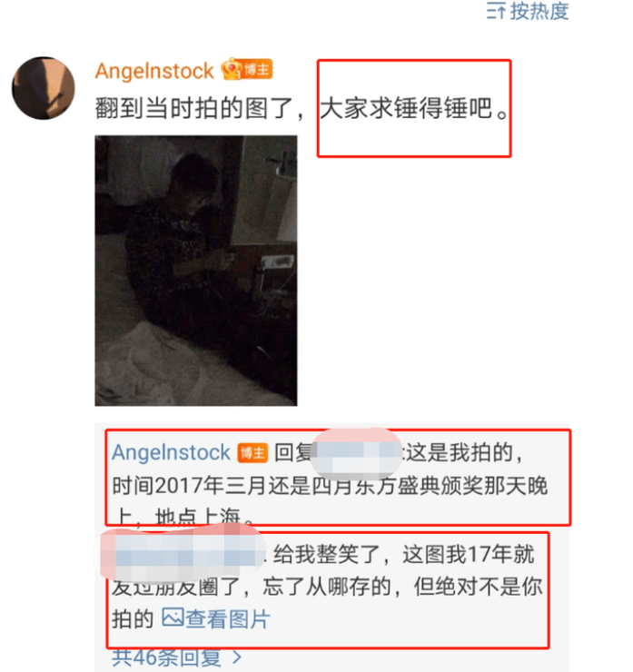Screen dimensions: 633x672
Task: Open the blue Angelnstock name in the reply
Action: (x=171, y=452)
